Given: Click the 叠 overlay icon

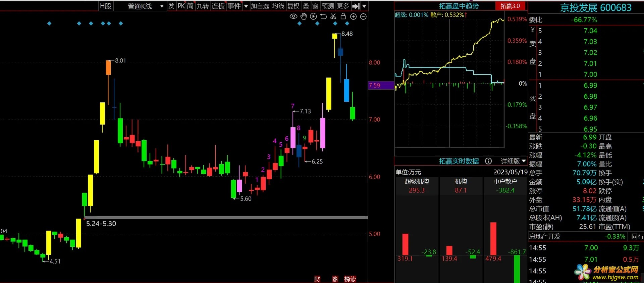Looking at the screenshot, I should coord(306,6).
